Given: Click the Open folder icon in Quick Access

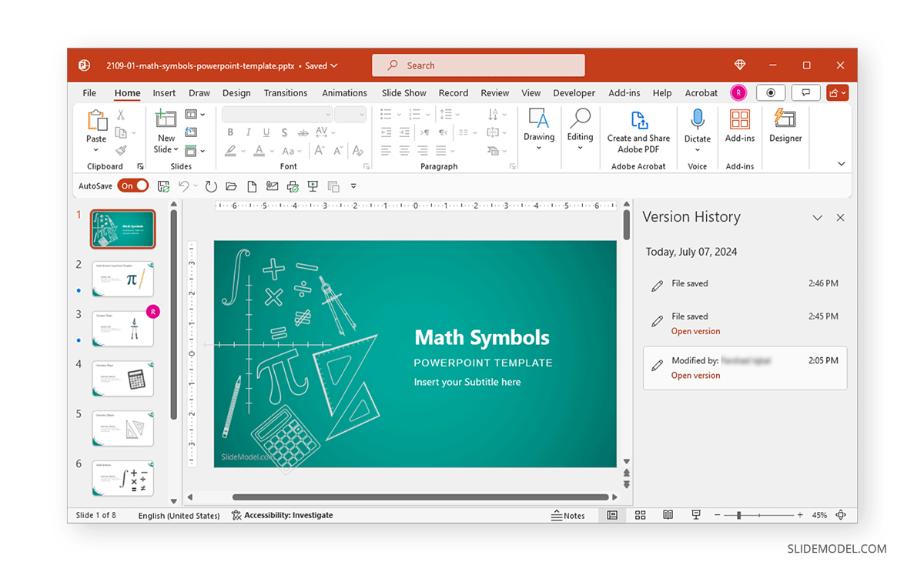Looking at the screenshot, I should (x=231, y=186).
